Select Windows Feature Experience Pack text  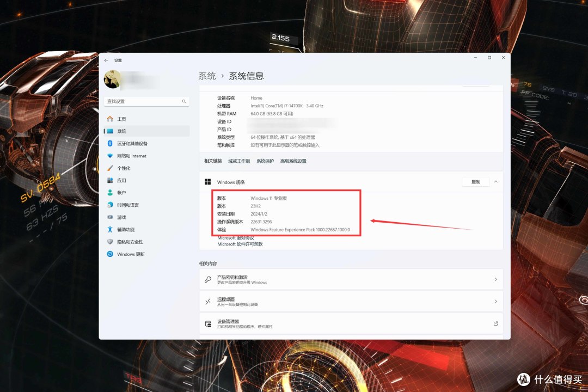[300, 230]
